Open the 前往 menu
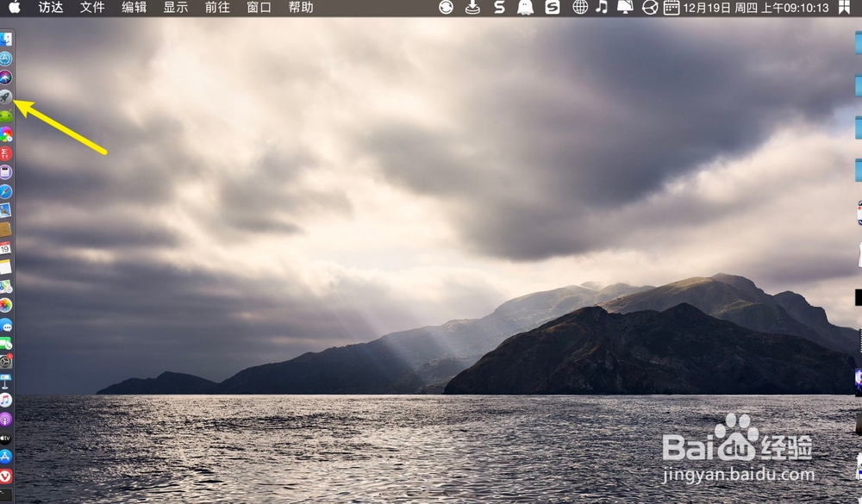The image size is (862, 504). 218,7
